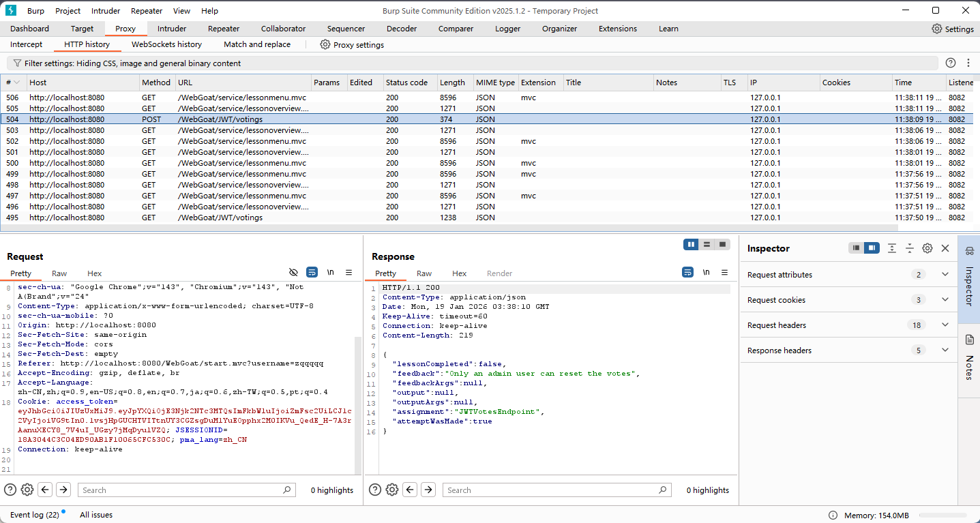Toggle line wrap in Response panel

tap(687, 272)
